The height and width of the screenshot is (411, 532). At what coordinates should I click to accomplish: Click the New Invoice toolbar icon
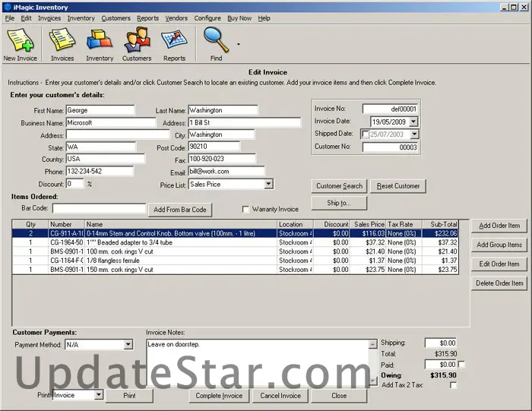[x=21, y=41]
